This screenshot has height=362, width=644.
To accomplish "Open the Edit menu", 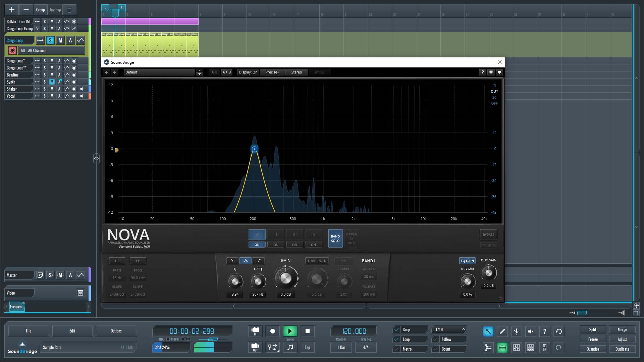I will tap(72, 331).
